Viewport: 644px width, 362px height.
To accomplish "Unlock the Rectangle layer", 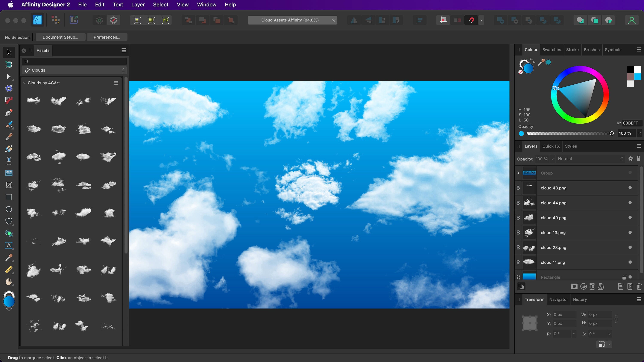I will (x=624, y=277).
